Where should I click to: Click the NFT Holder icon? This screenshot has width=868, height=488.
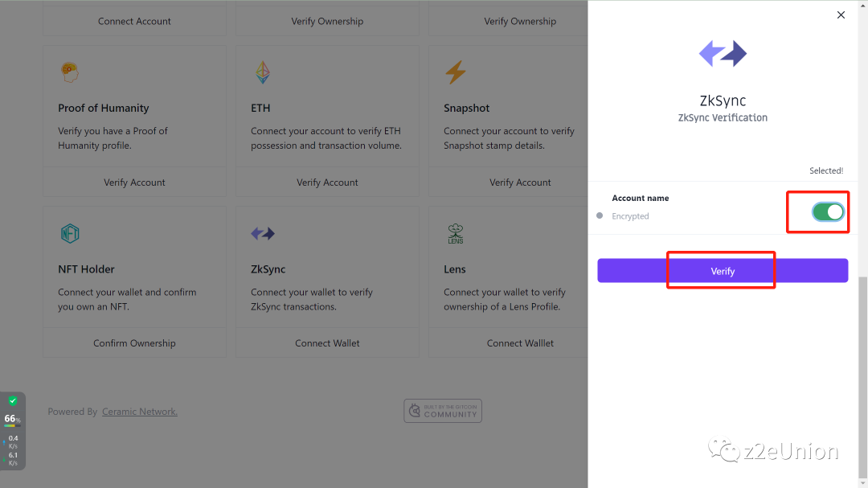(70, 234)
